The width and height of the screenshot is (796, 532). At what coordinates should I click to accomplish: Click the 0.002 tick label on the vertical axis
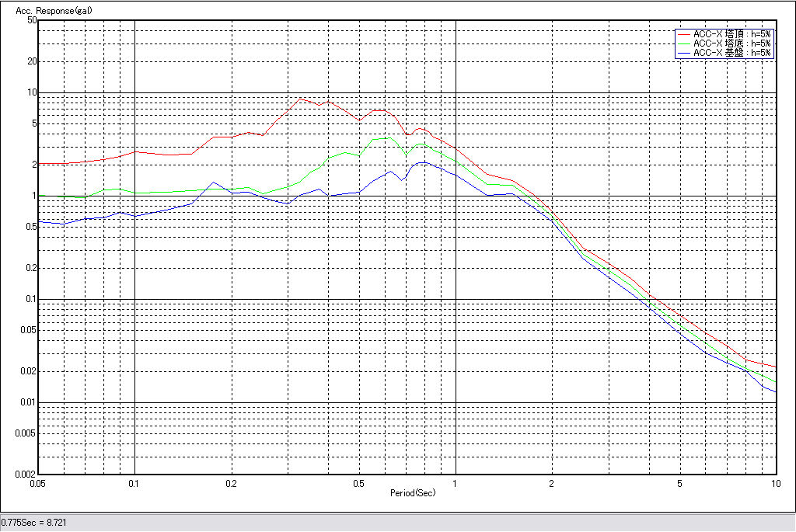(x=26, y=474)
